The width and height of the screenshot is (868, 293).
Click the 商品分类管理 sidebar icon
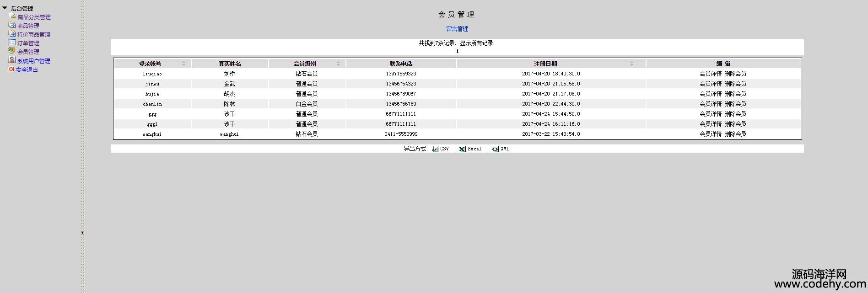pyautogui.click(x=12, y=16)
